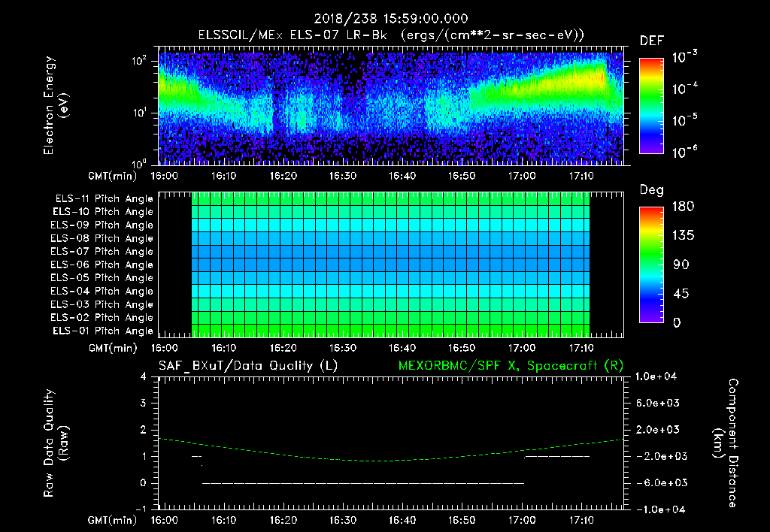Click the white data quality line at value 0
The height and width of the screenshot is (532, 770).
pyautogui.click(x=363, y=483)
